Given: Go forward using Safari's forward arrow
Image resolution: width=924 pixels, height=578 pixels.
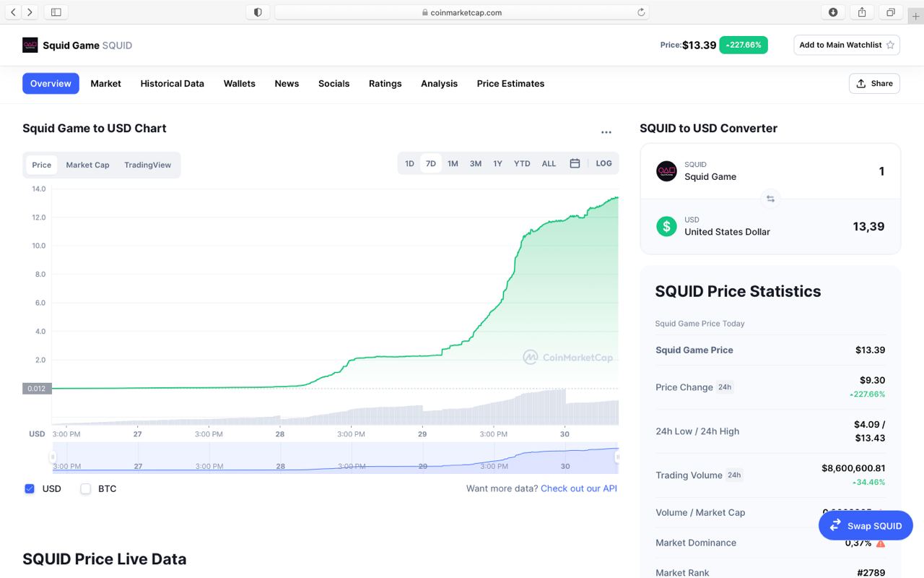Looking at the screenshot, I should pos(30,12).
